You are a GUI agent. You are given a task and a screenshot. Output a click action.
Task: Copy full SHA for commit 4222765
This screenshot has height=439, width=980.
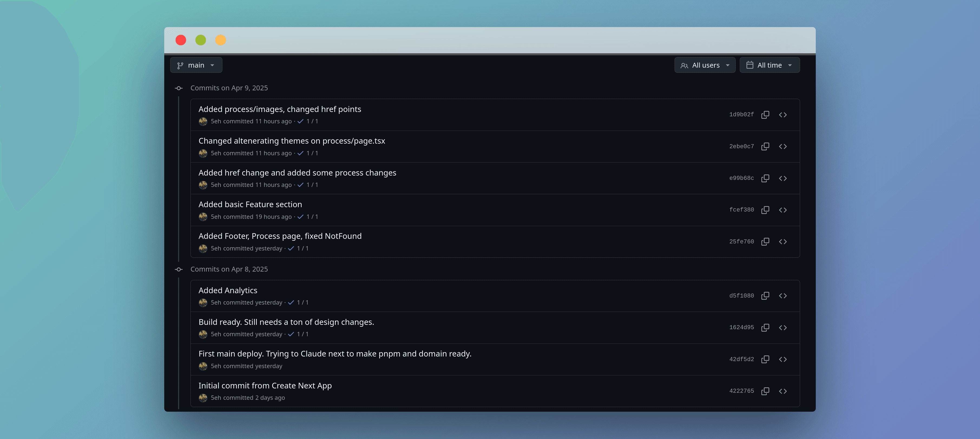click(765, 391)
